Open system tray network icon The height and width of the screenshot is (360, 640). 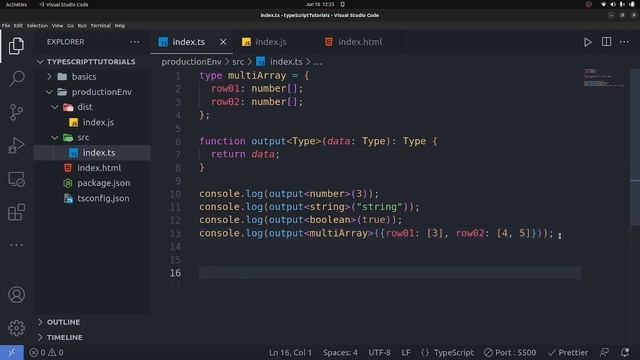[603, 4]
